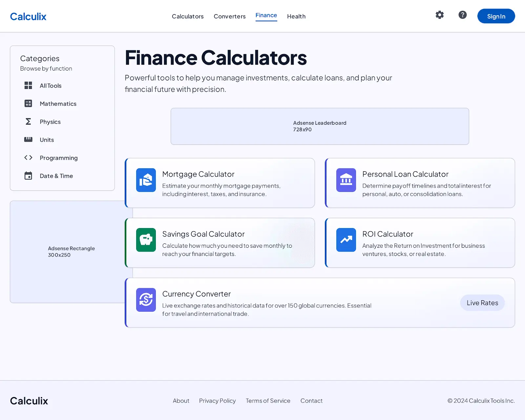Click the Mathematics calculator icon

pos(28,104)
